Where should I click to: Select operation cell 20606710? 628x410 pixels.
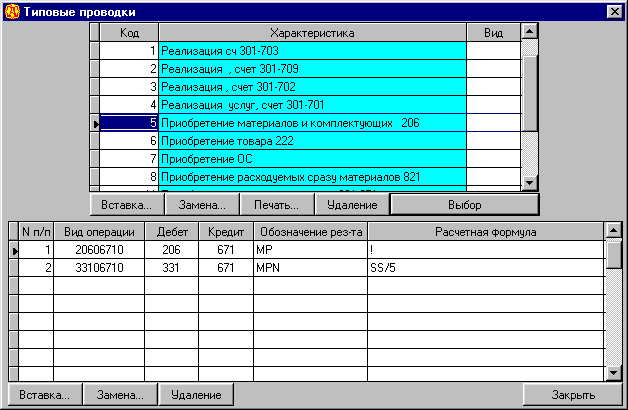[x=98, y=250]
